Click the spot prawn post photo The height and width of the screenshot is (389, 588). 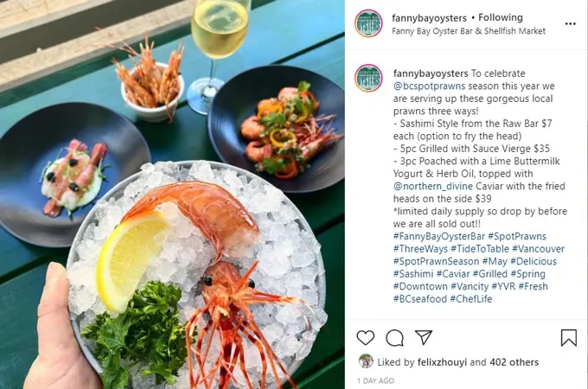point(172,194)
